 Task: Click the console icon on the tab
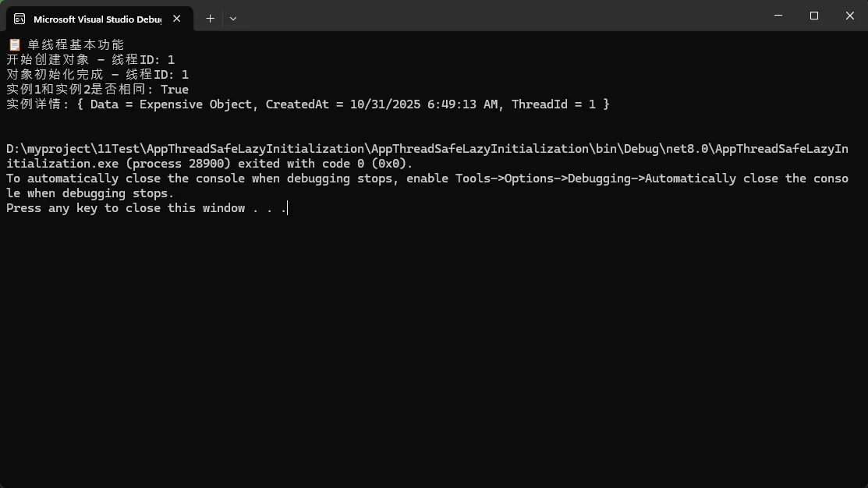click(19, 19)
